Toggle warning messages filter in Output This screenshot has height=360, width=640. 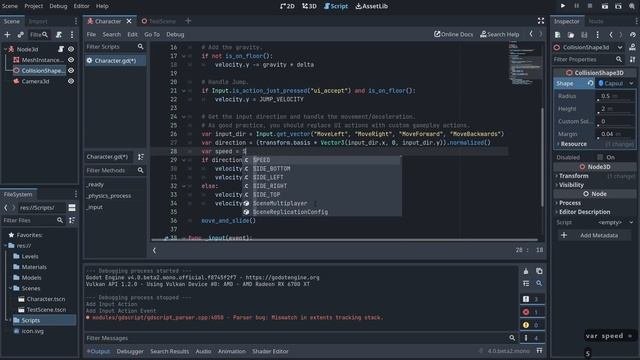click(x=532, y=325)
